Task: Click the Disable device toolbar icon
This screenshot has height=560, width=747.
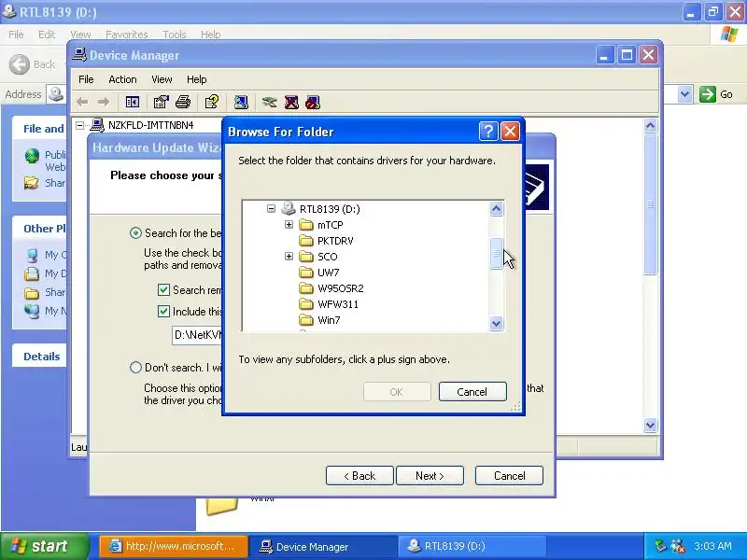Action: pyautogui.click(x=313, y=102)
